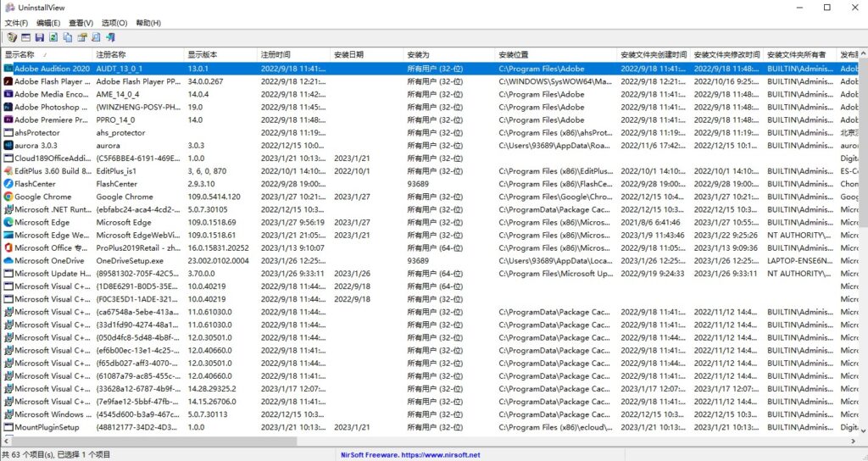Click the C:\Program Files\Google\Chro... location cell
The height and width of the screenshot is (461, 868).
click(x=556, y=197)
